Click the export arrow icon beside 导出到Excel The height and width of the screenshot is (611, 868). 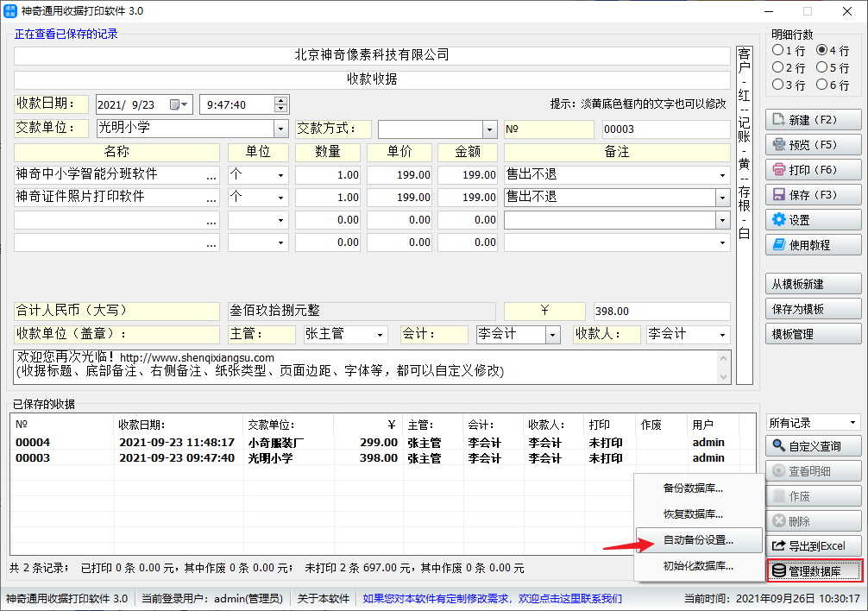(x=779, y=545)
